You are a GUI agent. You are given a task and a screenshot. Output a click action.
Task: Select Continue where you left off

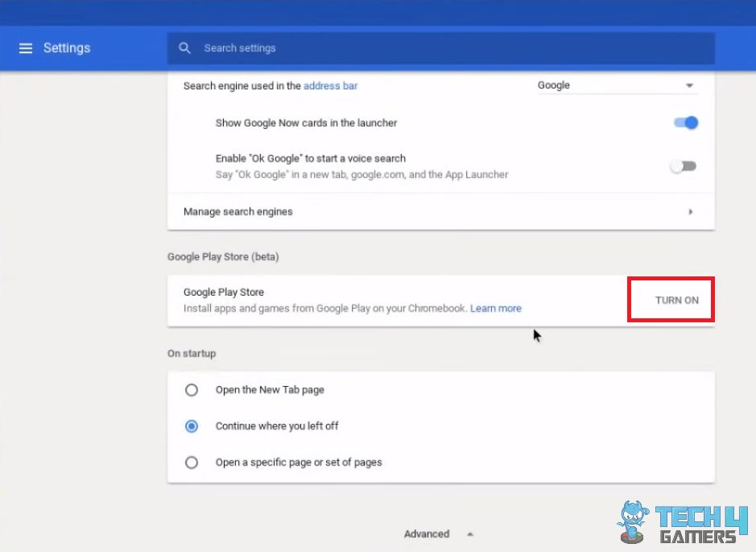(x=192, y=426)
